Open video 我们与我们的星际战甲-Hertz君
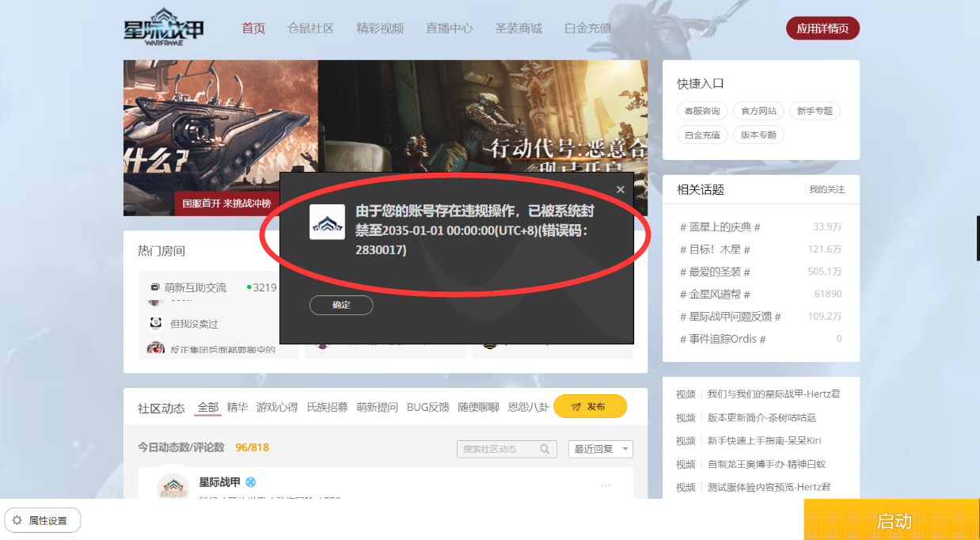This screenshot has width=980, height=540. pos(773,394)
